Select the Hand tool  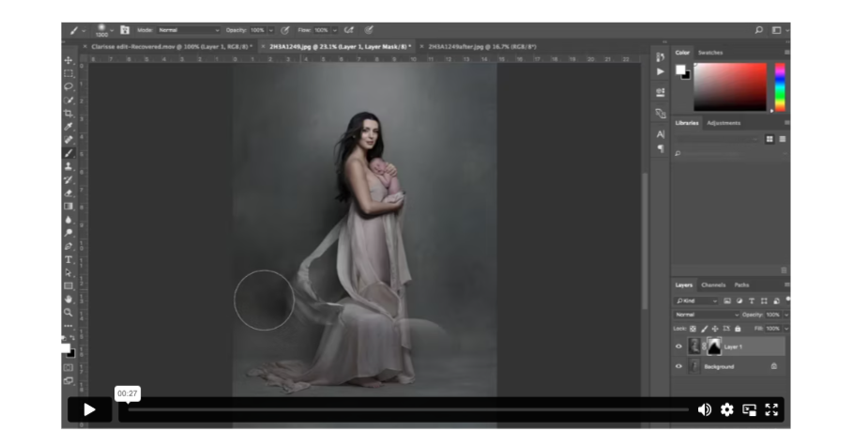(x=69, y=299)
